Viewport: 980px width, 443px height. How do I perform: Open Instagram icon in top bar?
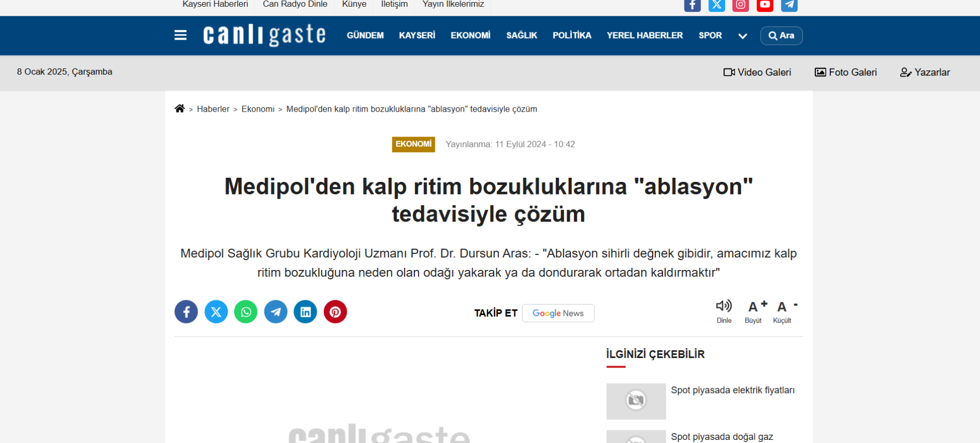[x=741, y=5]
